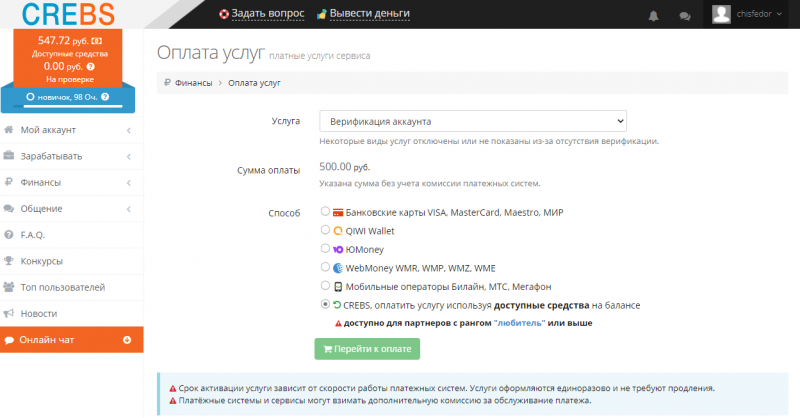Select the ЮMoney radio button
The height and width of the screenshot is (418, 800).
click(325, 249)
